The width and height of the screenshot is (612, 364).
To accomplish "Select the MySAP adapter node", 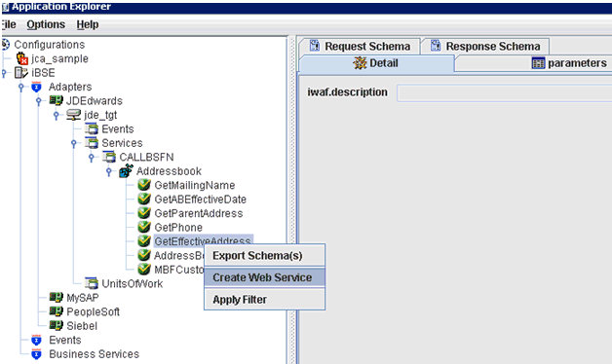I will click(x=83, y=298).
